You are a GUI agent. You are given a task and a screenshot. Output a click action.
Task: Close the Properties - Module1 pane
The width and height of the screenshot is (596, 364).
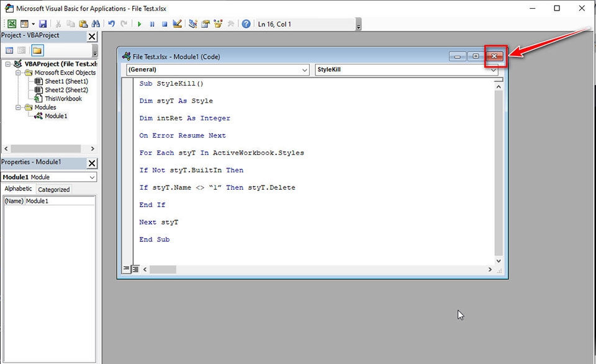click(x=92, y=163)
